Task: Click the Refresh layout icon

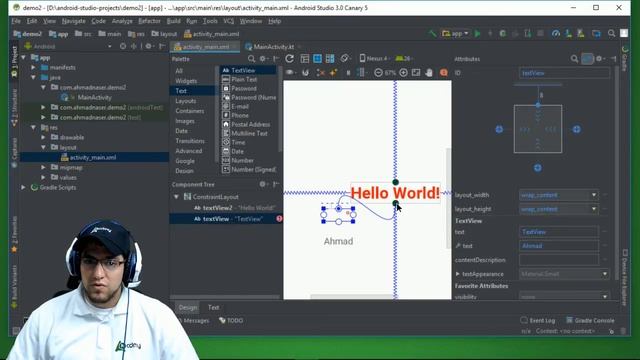Action: click(289, 59)
